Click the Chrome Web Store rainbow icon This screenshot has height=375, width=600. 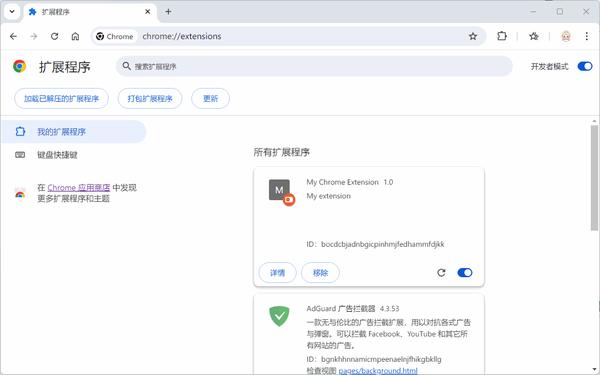click(20, 193)
